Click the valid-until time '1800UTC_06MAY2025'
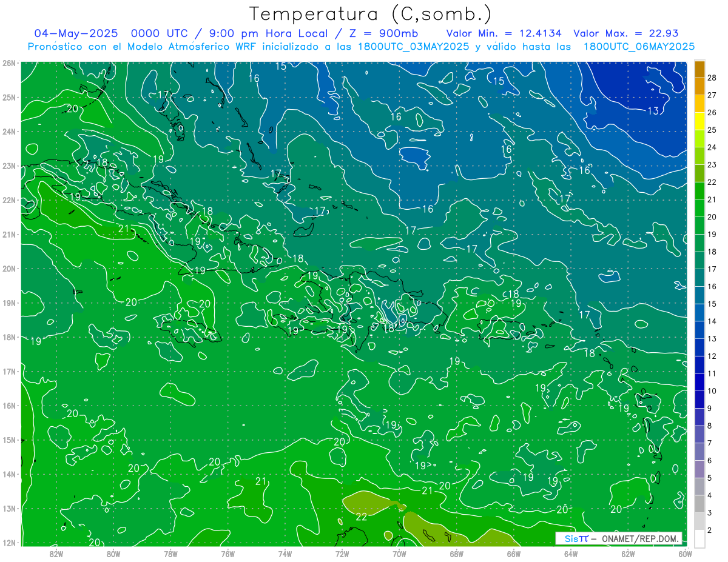Viewport: 728px width, 562px height. click(x=639, y=47)
